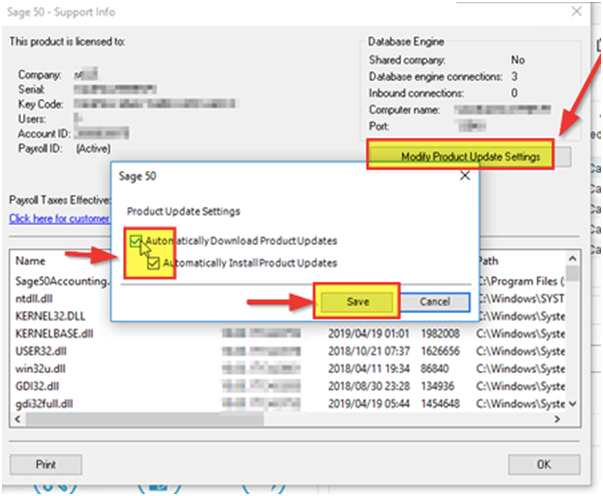Viewport: 603px width, 496px height.
Task: Select the Sage50Accounting file row
Action: (x=290, y=281)
